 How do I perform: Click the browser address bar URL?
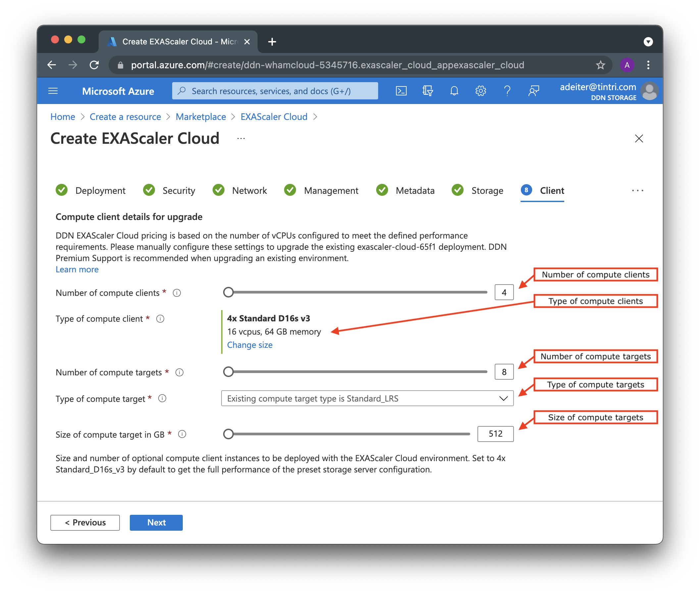(x=327, y=65)
